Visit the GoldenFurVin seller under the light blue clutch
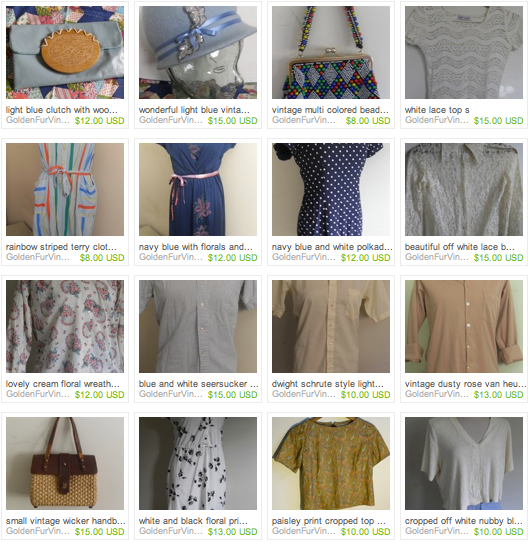The width and height of the screenshot is (530, 545). coord(38,120)
